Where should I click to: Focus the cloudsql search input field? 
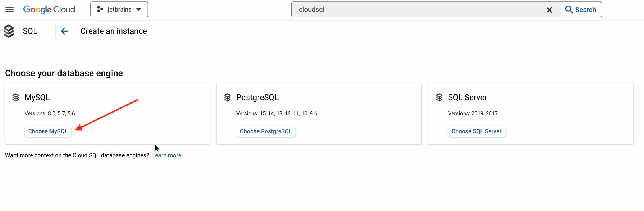click(x=418, y=10)
